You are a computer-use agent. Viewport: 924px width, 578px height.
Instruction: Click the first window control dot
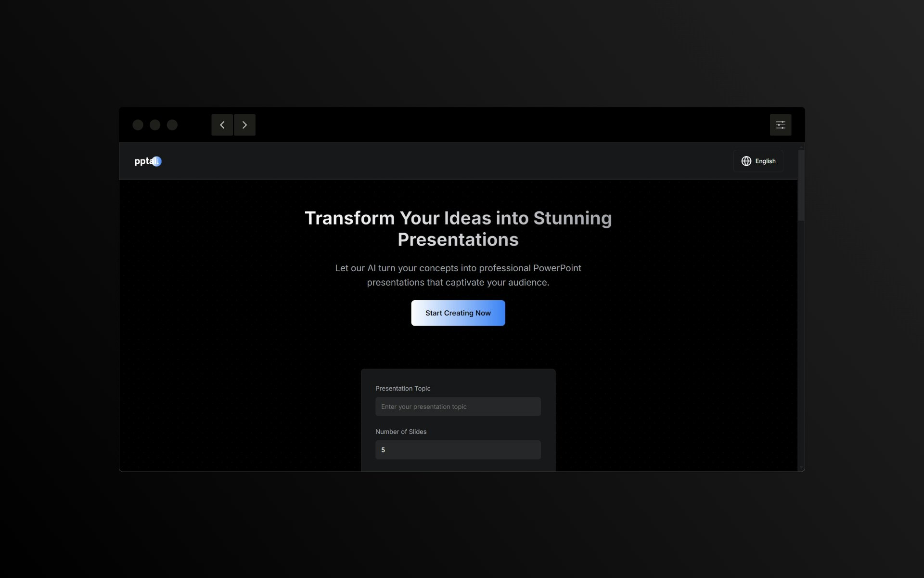coord(138,125)
